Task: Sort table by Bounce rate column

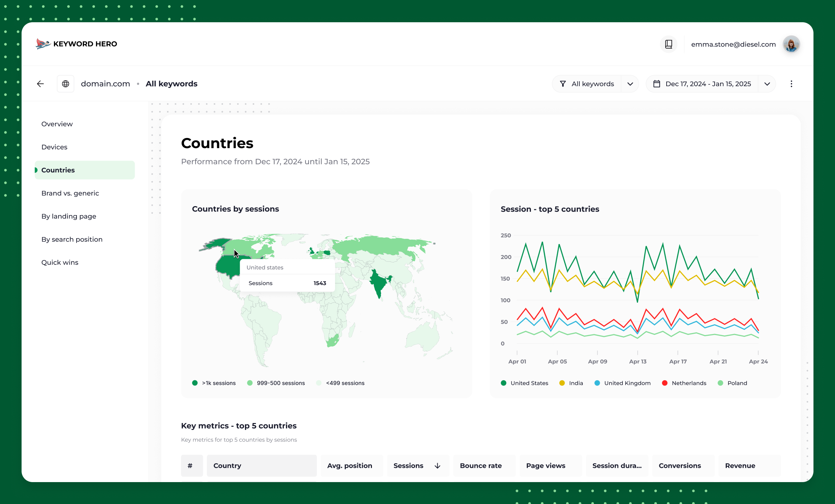Action: [484, 465]
